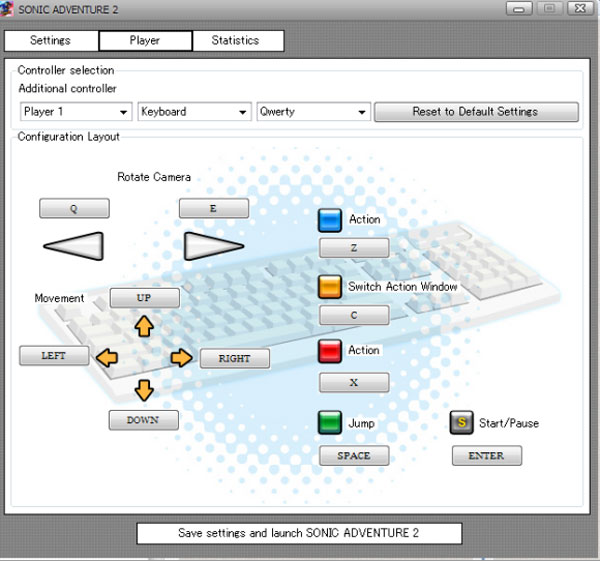Screen dimensions: 600x561
Task: Close the Sonic Adventure 2 window
Action: 580,8
